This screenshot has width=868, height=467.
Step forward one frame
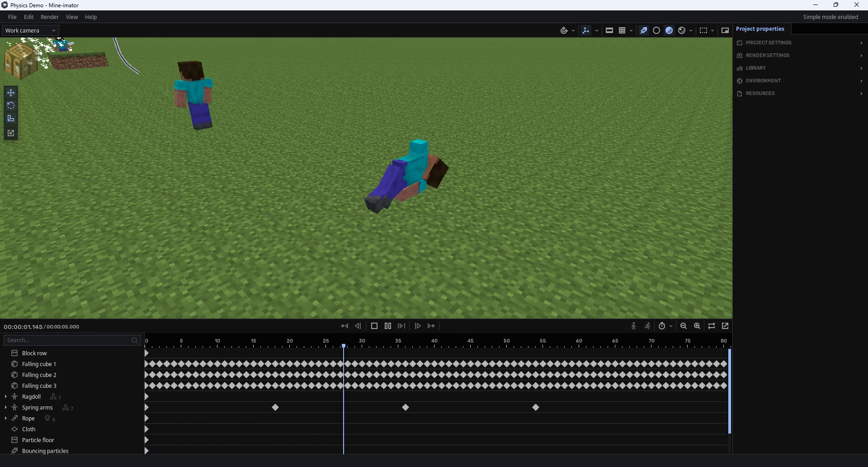pyautogui.click(x=418, y=326)
